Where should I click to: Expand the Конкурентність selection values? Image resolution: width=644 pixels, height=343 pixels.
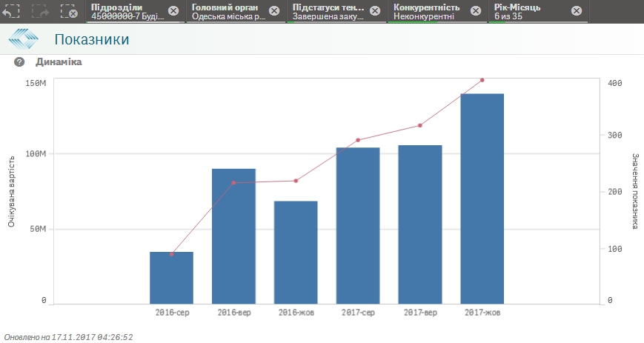(x=430, y=11)
